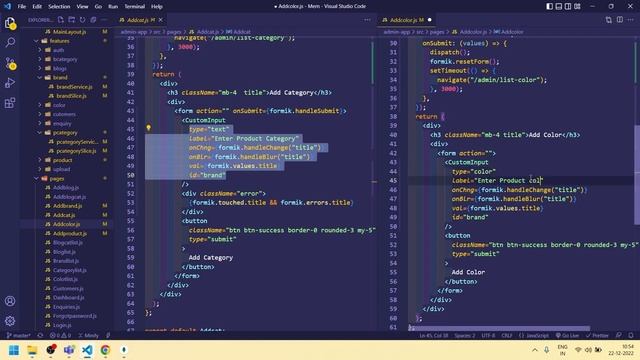
Task: Change CRLF end of line sequence
Action: point(507,336)
